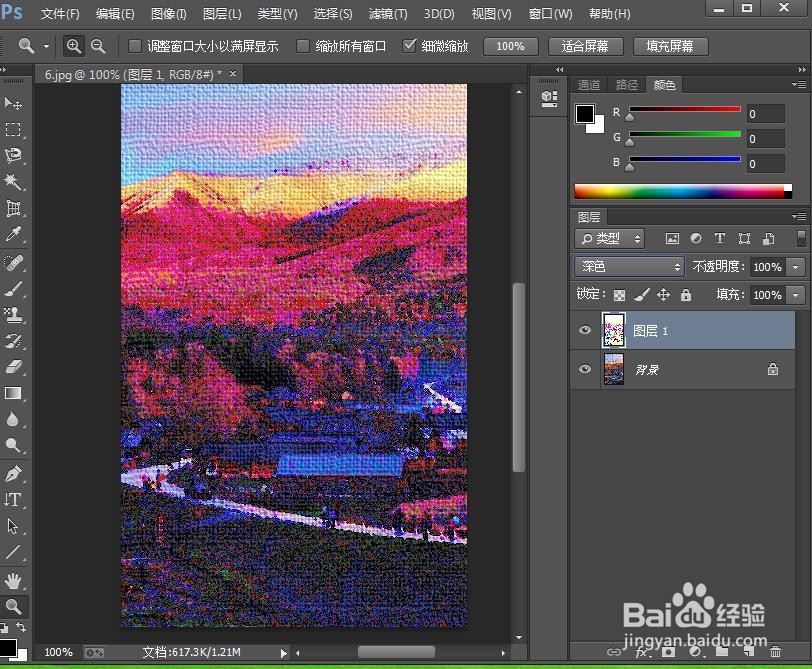Enable 调整窗口大小以满屏显示 checkbox
The image size is (812, 669).
tap(135, 46)
